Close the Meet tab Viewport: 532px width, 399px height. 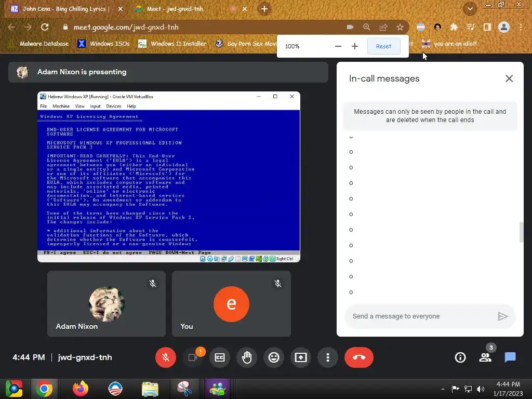click(x=245, y=9)
